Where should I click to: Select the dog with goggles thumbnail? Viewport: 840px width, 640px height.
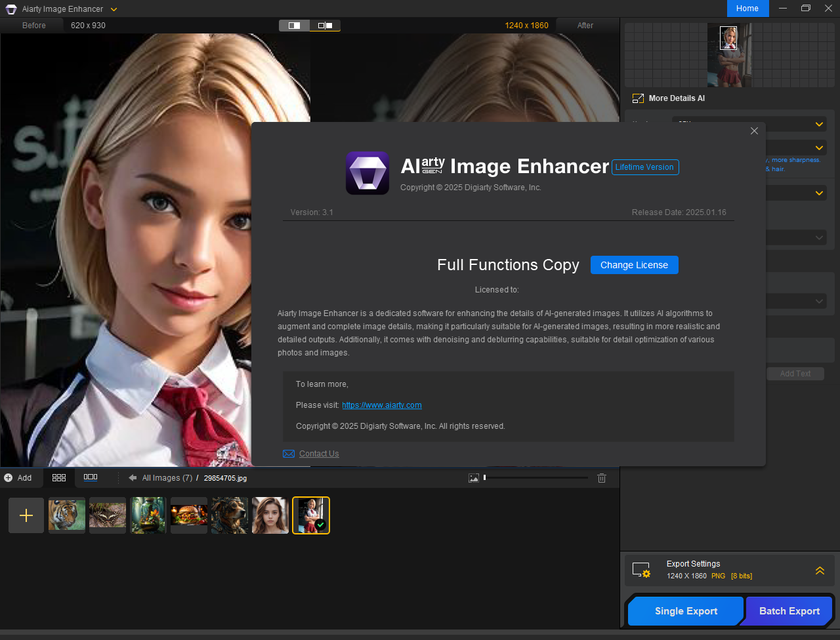pyautogui.click(x=230, y=515)
